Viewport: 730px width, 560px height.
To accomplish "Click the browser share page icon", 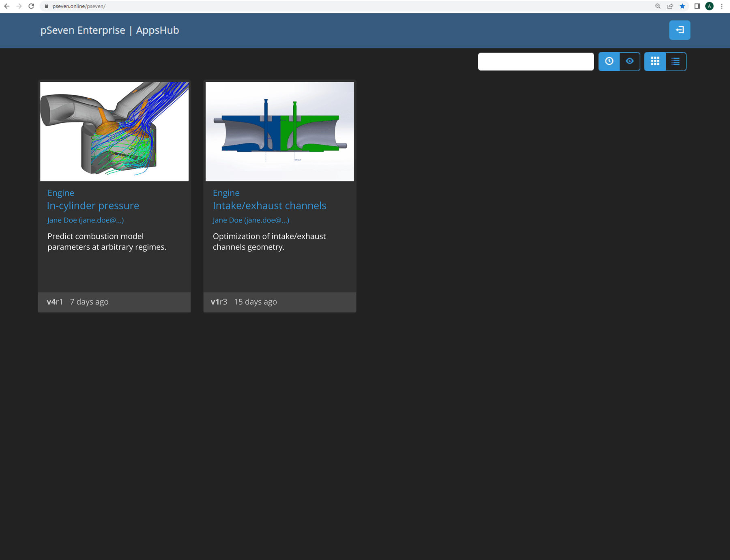I will [x=670, y=6].
